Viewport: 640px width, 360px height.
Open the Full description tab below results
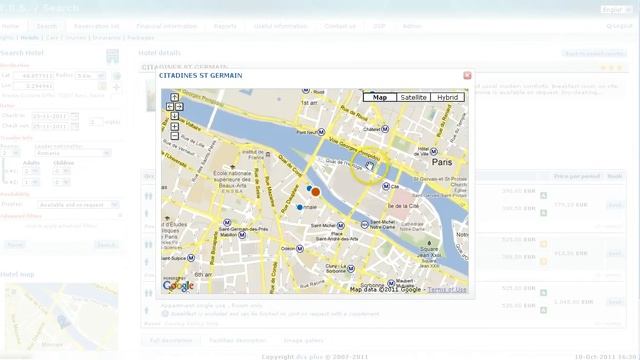171,340
